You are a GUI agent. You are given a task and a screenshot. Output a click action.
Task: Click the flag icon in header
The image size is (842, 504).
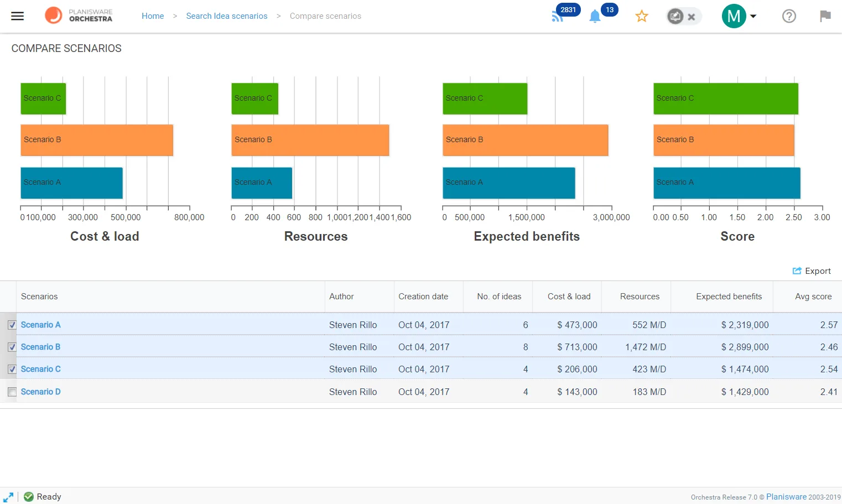(825, 16)
